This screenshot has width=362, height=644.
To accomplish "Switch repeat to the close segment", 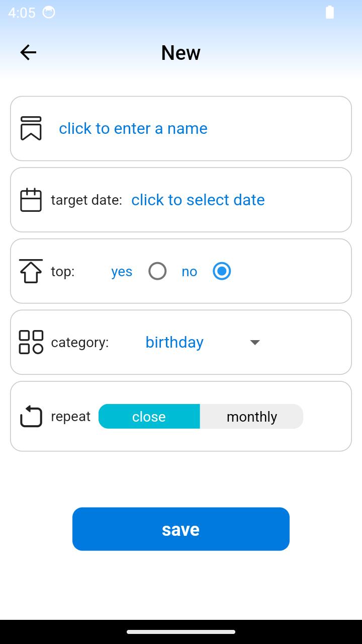I will click(149, 417).
